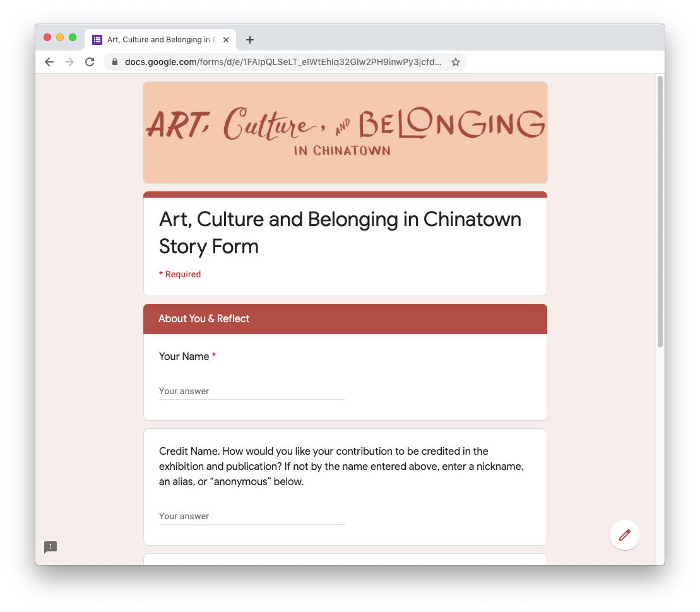Reload the page with refresh icon
The height and width of the screenshot is (612, 700).
pos(90,62)
